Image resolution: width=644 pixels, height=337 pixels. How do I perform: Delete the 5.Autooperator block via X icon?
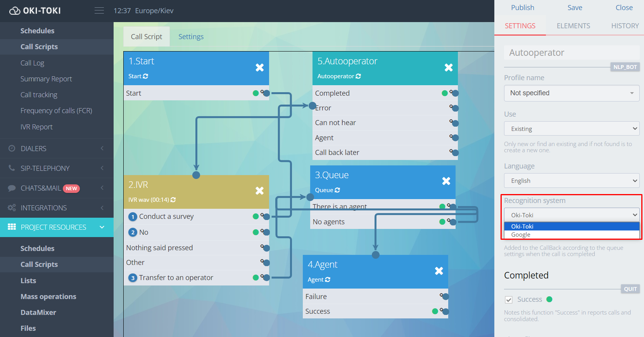(448, 68)
